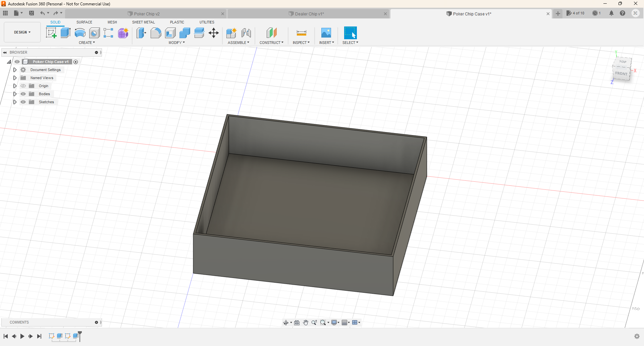Switch to the Plastic tab
The height and width of the screenshot is (346, 644).
[x=177, y=22]
